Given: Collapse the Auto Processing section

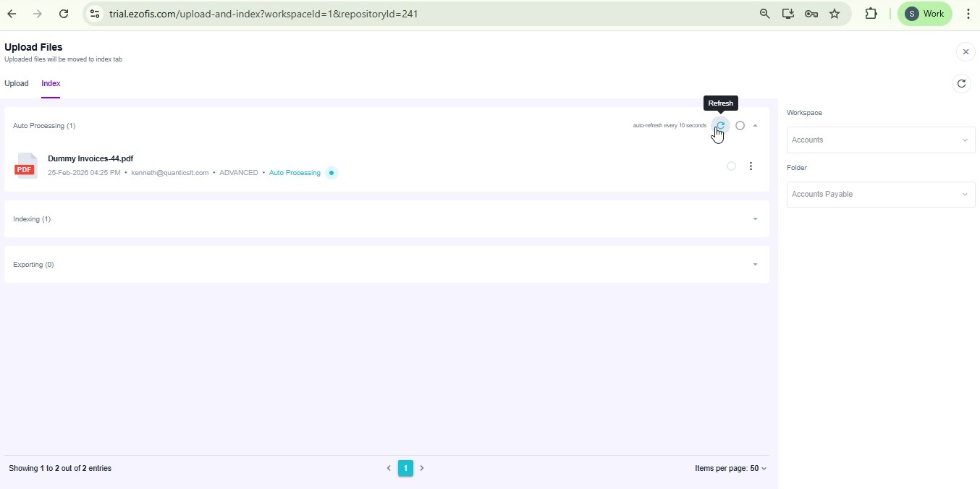Looking at the screenshot, I should point(756,126).
